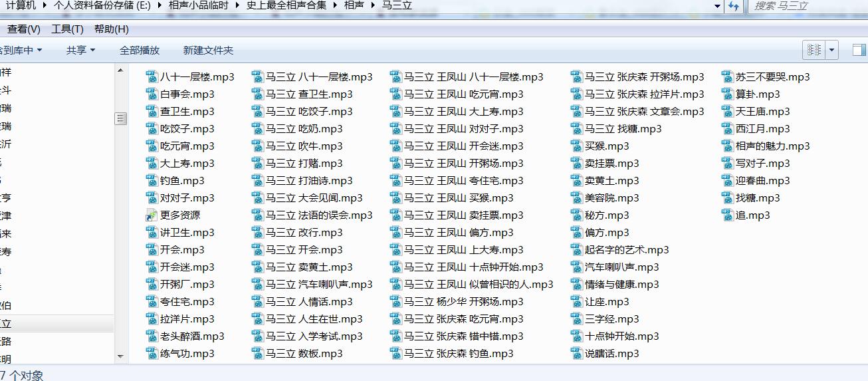Select file 夸住宅.mp3 in first column
Viewport: 868px width, 381px height.
point(179,301)
